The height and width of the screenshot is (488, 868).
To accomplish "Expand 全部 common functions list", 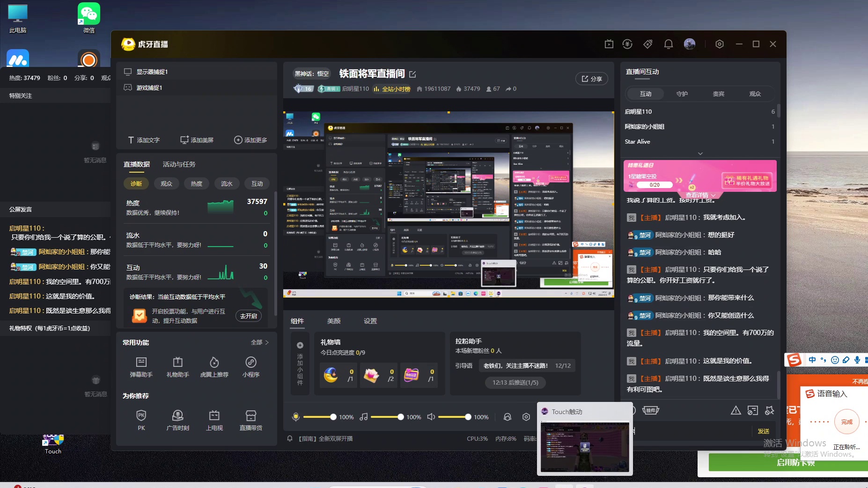I will [260, 342].
